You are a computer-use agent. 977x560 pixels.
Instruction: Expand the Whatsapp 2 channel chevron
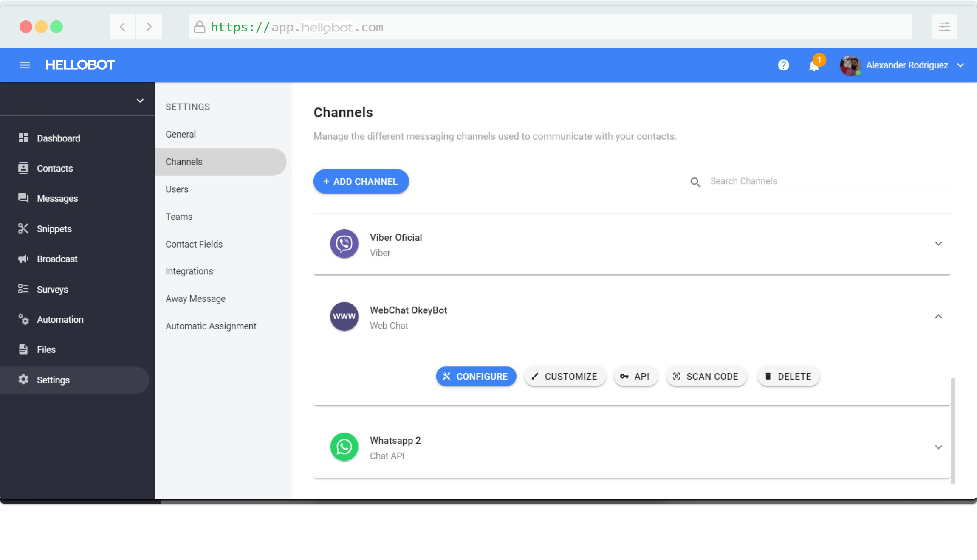point(938,447)
